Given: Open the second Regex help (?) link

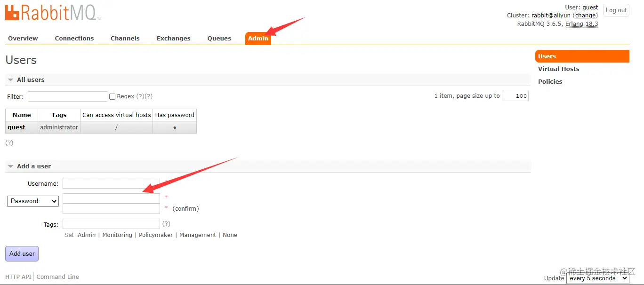Looking at the screenshot, I should (148, 96).
